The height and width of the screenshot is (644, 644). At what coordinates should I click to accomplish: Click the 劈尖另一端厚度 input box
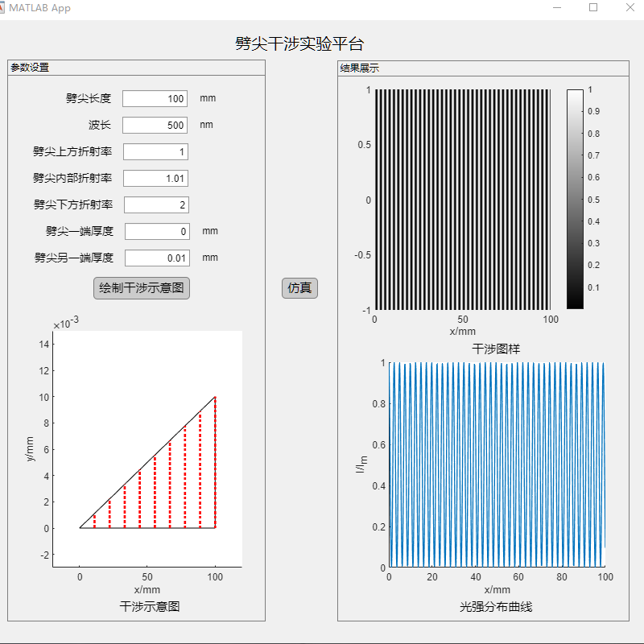(x=155, y=258)
